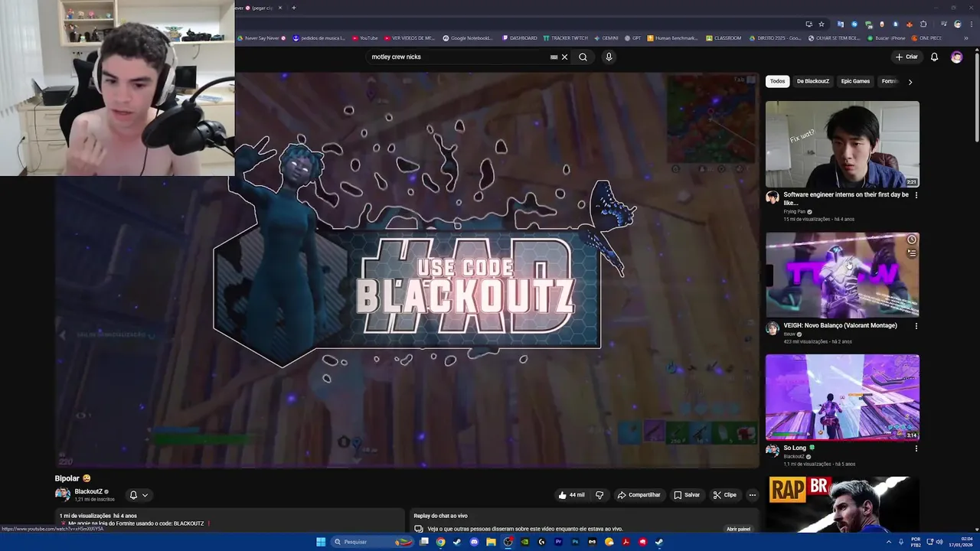Click the "Replay do chat ao vivo" heading

click(x=440, y=516)
